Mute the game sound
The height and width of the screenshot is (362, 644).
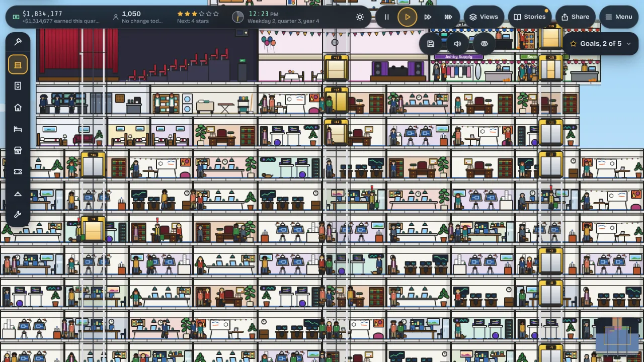457,44
